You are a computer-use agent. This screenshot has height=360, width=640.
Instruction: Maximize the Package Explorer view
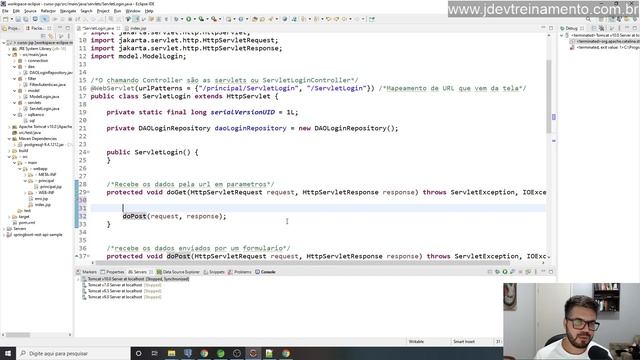click(x=68, y=28)
